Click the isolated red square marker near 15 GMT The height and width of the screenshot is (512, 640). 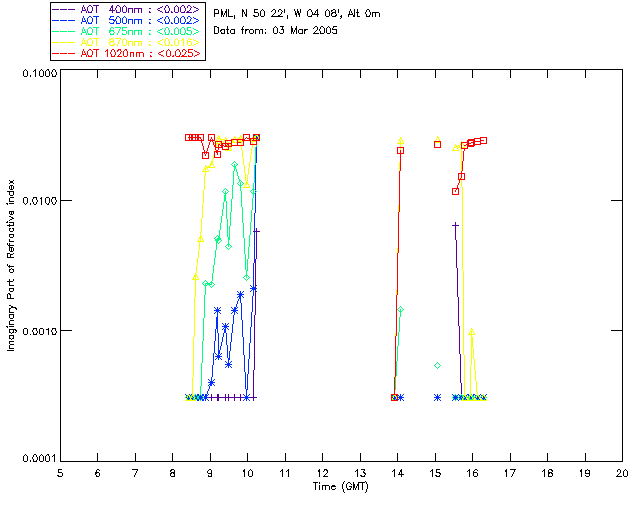(x=438, y=145)
